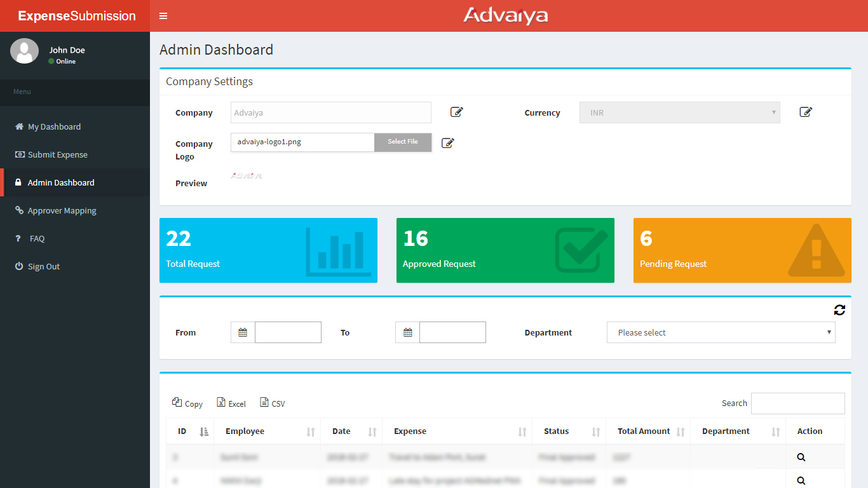Viewport: 868px width, 488px height.
Task: Click John Doe's avatar picture
Action: (x=24, y=51)
